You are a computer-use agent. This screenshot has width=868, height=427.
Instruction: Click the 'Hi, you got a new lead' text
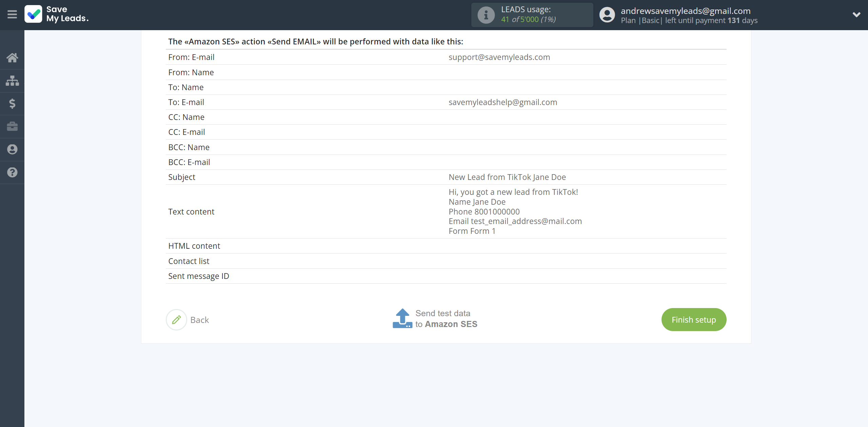[x=513, y=192]
